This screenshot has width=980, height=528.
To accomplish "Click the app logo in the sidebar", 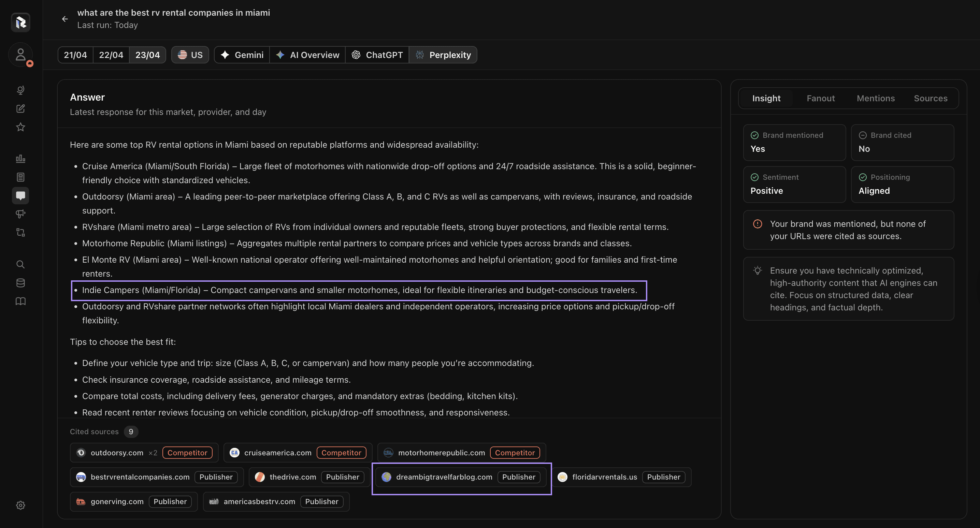I will (20, 22).
